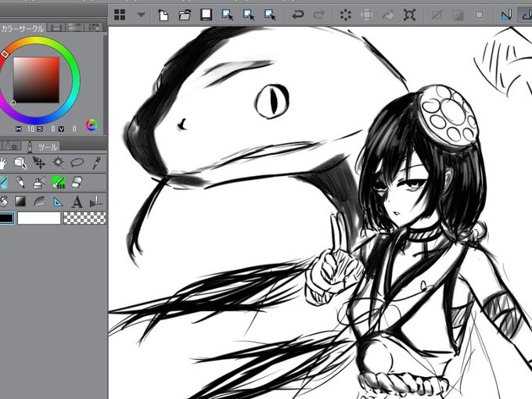Switch to the カラーサークル tab
The width and height of the screenshot is (532, 399).
[23, 29]
